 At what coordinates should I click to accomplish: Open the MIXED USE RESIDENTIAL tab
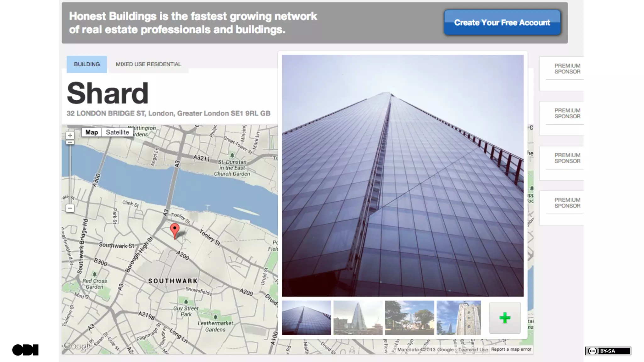point(148,64)
